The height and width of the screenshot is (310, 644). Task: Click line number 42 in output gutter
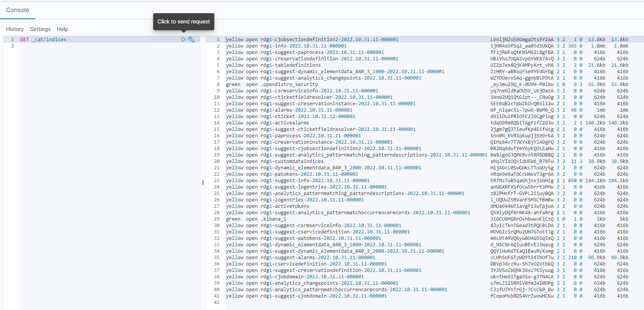[217, 302]
